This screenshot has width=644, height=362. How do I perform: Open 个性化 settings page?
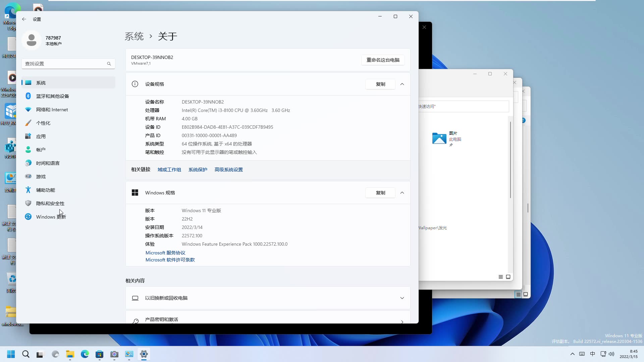68,123
